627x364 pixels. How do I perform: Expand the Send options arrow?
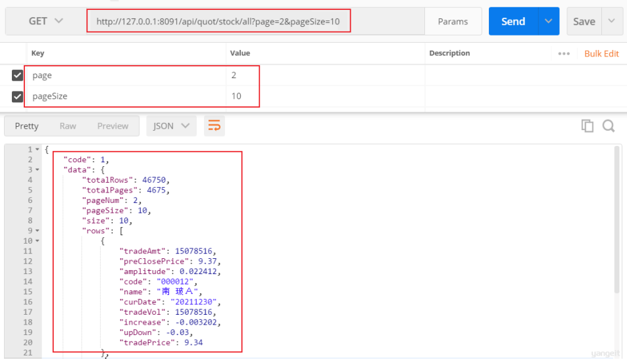tap(549, 22)
